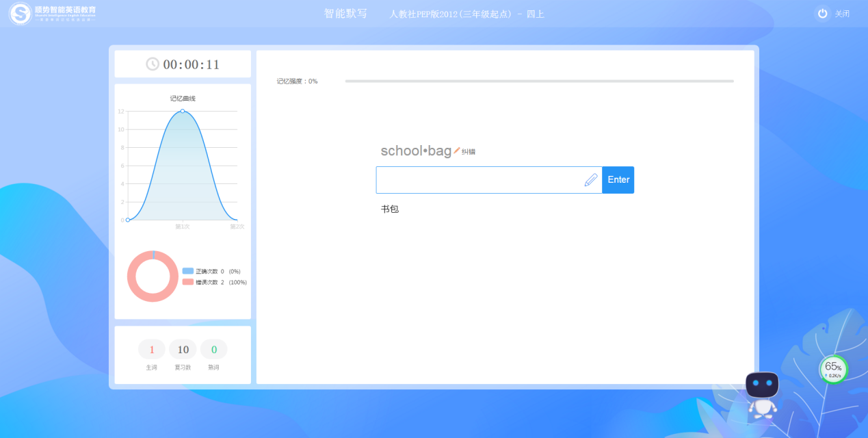Click the 记忆曲线 chart title
The image size is (868, 438).
point(183,99)
